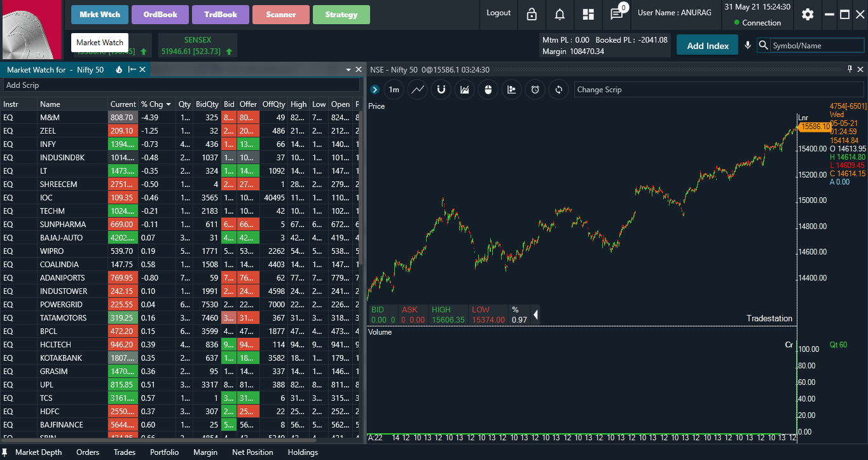
Task: Collapse the bid/ask info bar arrow
Action: [535, 314]
